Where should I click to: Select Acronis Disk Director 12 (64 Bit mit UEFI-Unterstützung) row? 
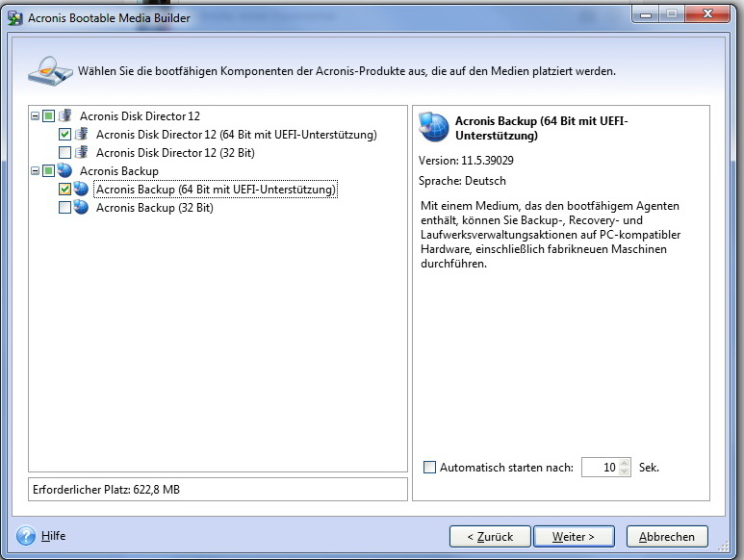[237, 135]
